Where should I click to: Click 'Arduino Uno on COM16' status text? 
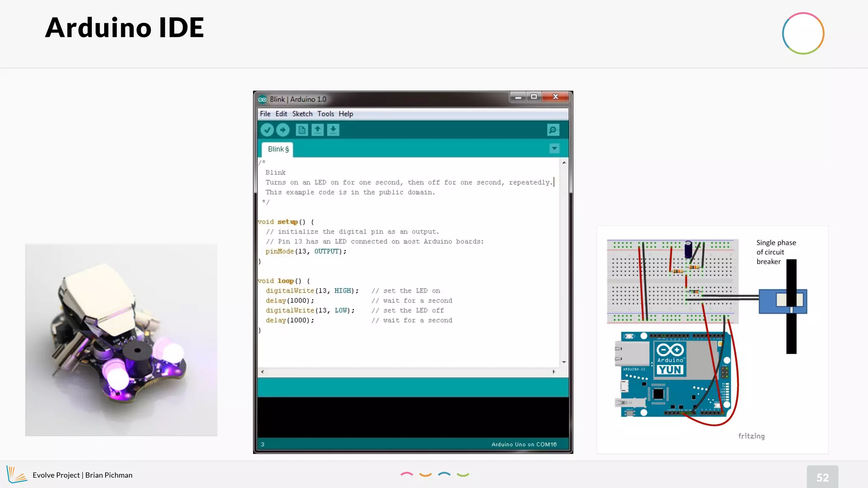[x=524, y=444]
